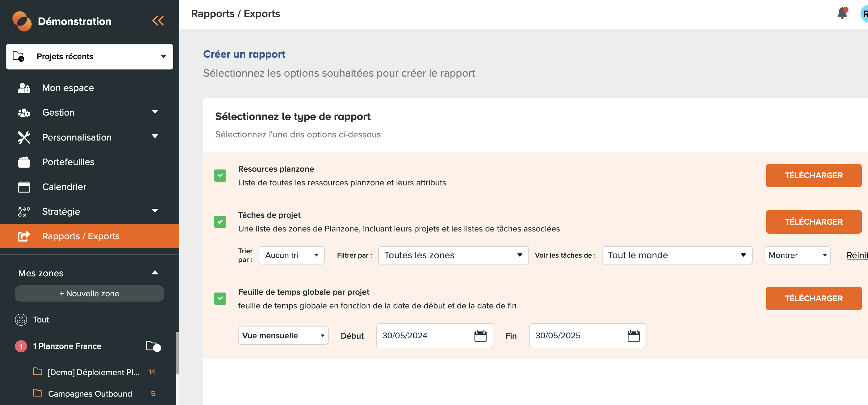The width and height of the screenshot is (868, 405).
Task: Click the task count 14 badge
Action: (x=152, y=372)
